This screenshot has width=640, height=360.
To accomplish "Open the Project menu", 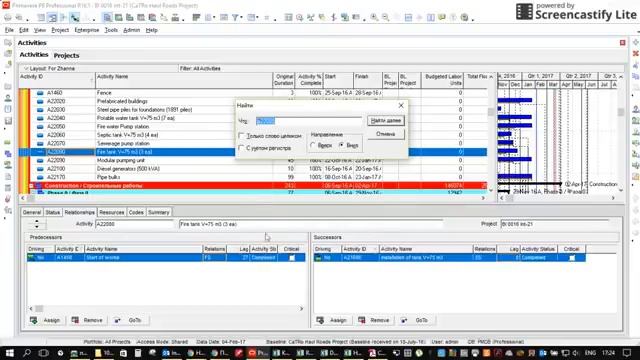I will 60,30.
